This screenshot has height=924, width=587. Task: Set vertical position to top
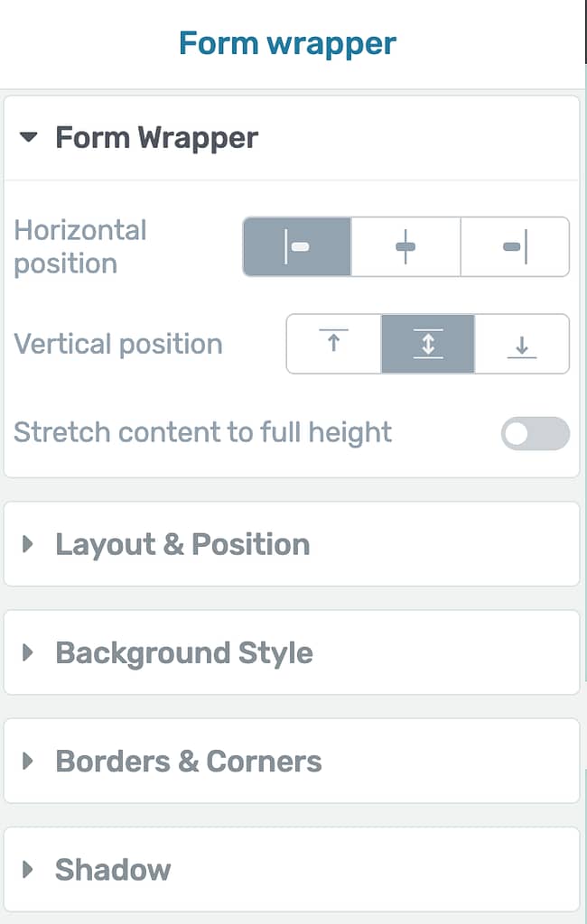[x=334, y=344]
